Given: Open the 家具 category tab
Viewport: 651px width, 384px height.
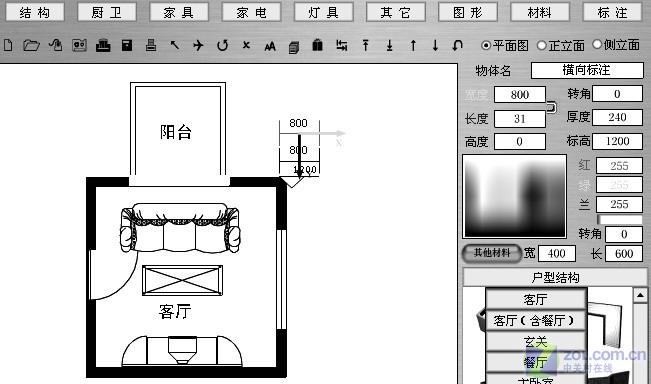Looking at the screenshot, I should 179,12.
